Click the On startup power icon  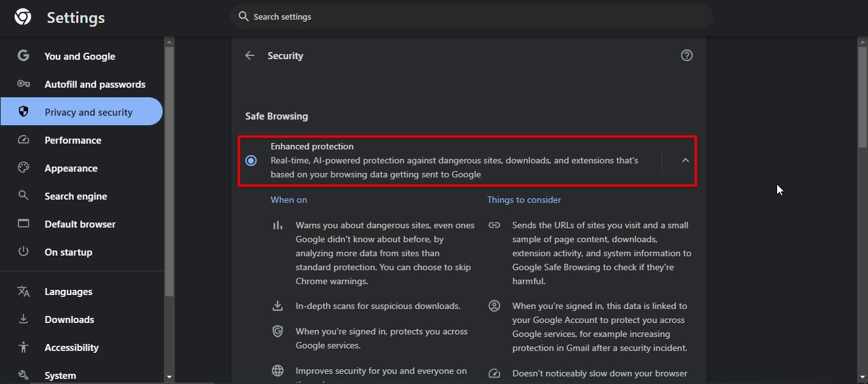coord(24,252)
